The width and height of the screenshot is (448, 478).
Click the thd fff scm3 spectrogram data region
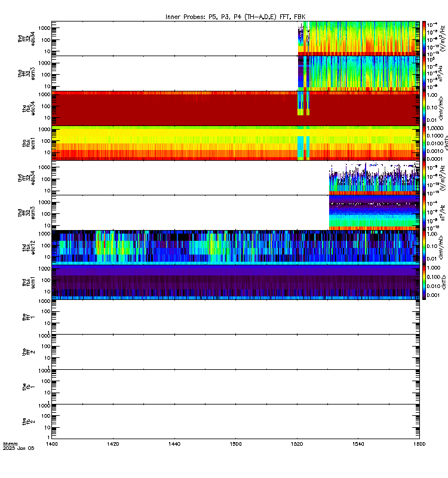[375, 213]
